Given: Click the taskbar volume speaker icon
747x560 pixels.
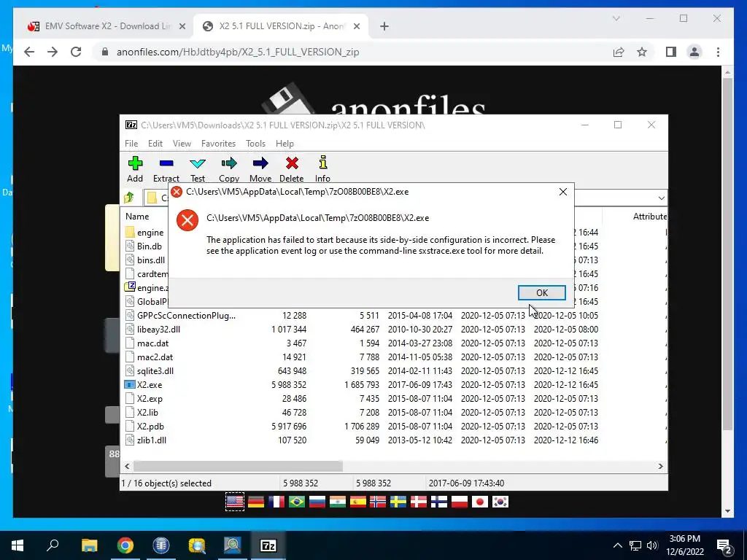Looking at the screenshot, I should click(652, 545).
